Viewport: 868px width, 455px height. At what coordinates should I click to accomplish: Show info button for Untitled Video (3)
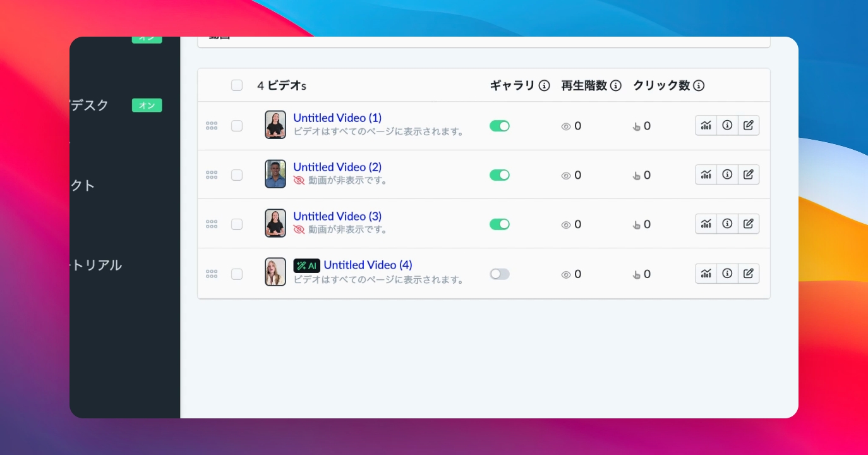point(727,224)
